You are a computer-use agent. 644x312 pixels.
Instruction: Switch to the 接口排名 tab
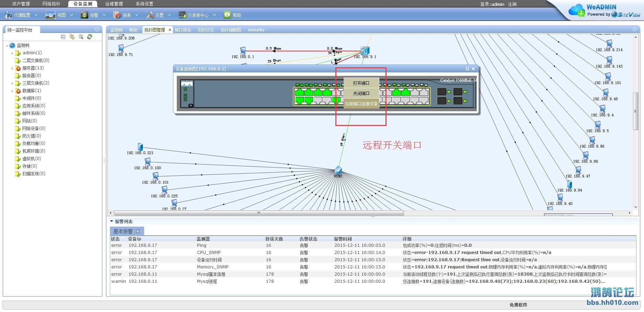[183, 30]
